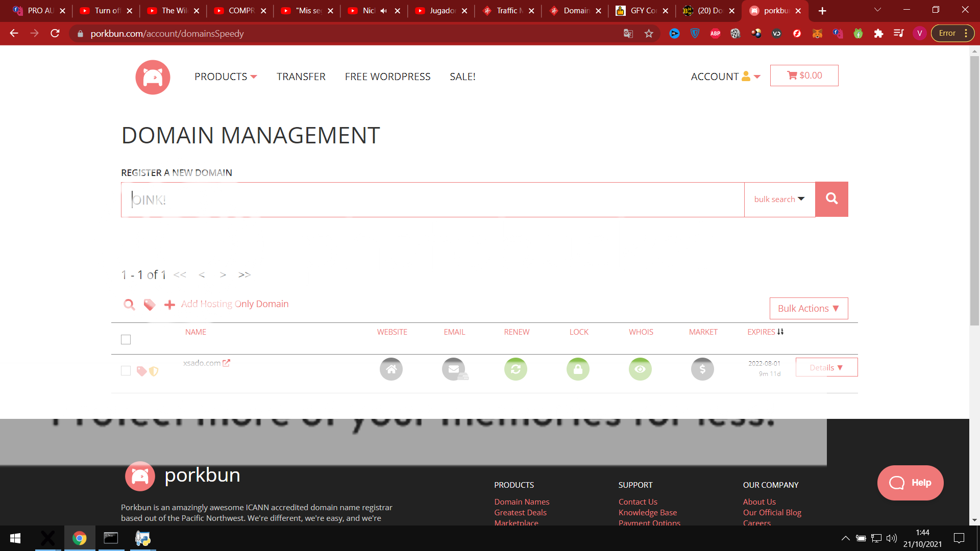Go to the TRANSFER menu item
The image size is (980, 551).
click(x=301, y=77)
